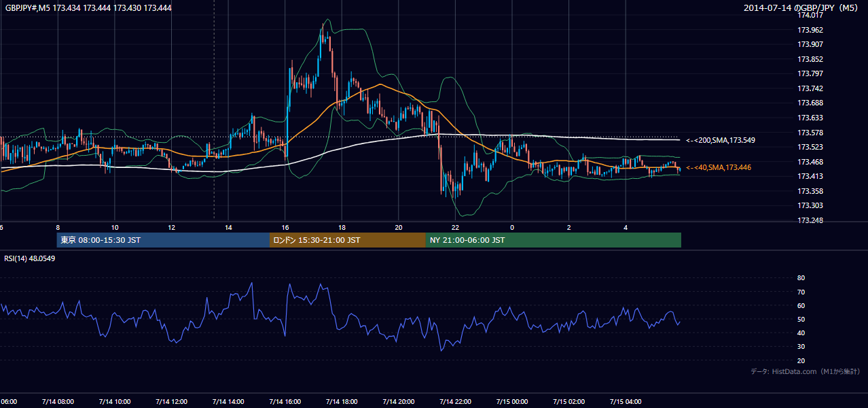
Task: Click the HistData.com data source credit
Action: [806, 372]
